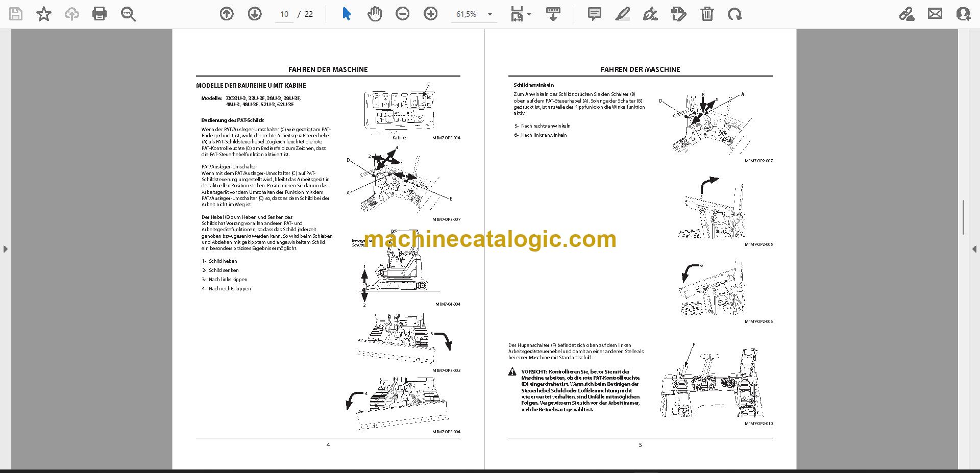Go to previous page arrow
The image size is (980, 473).
[227, 14]
